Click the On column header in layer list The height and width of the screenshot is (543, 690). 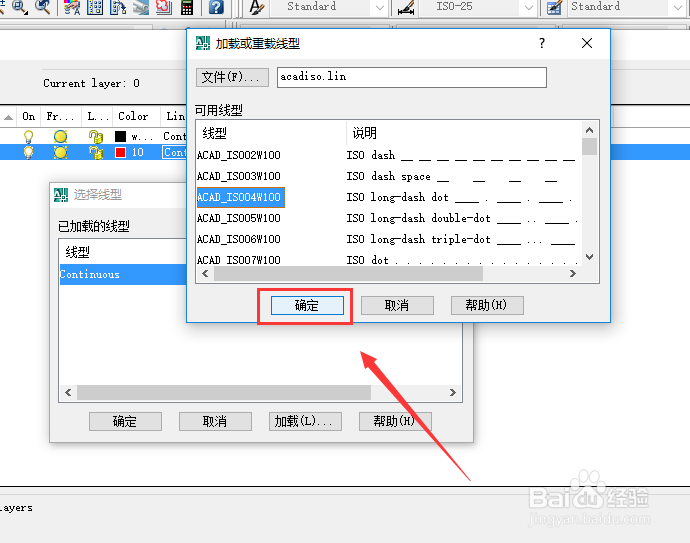(x=29, y=116)
